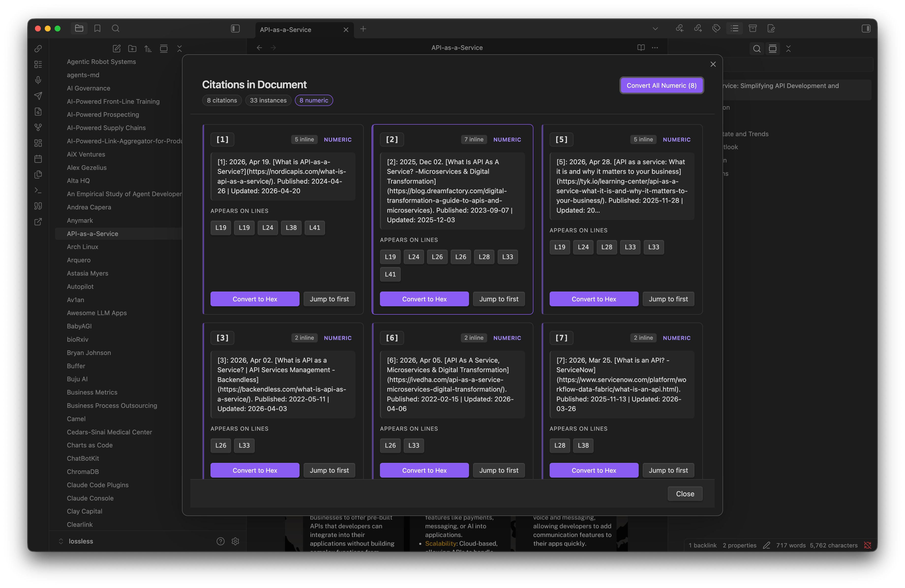The height and width of the screenshot is (588, 905).
Task: Open the terminal prompt ribbon icon
Action: coord(38,190)
